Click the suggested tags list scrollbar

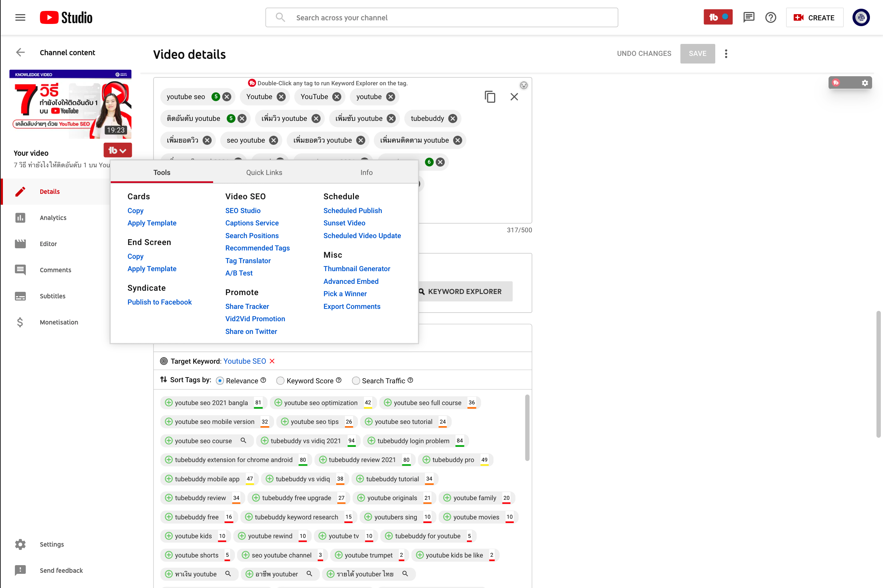click(x=527, y=428)
